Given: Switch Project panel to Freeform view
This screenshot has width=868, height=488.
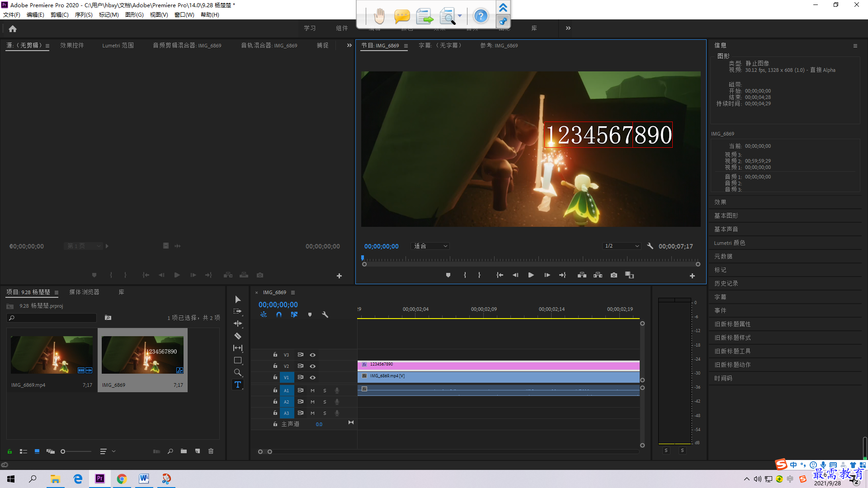Looking at the screenshot, I should (x=51, y=451).
